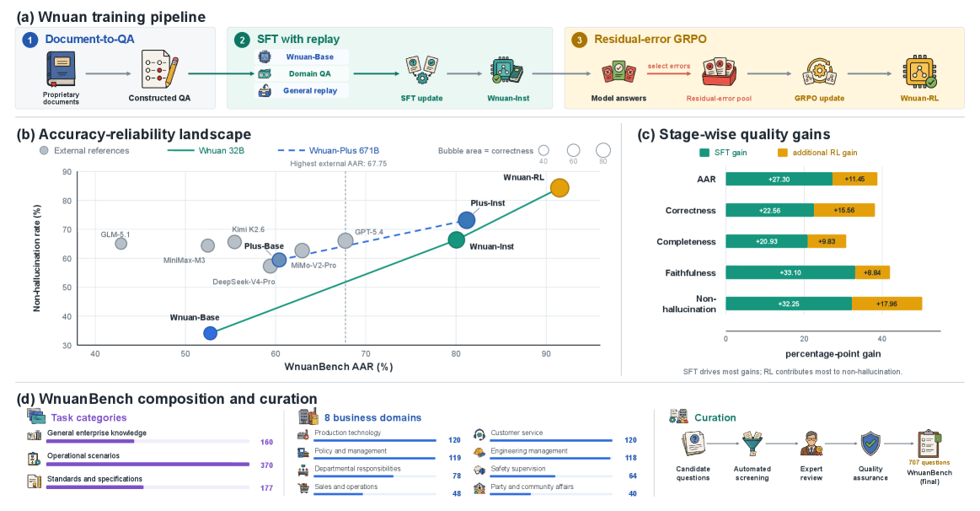Select the Wnuan-Inst model icon in the pipeline
This screenshot has width=980, height=511.
pos(507,71)
